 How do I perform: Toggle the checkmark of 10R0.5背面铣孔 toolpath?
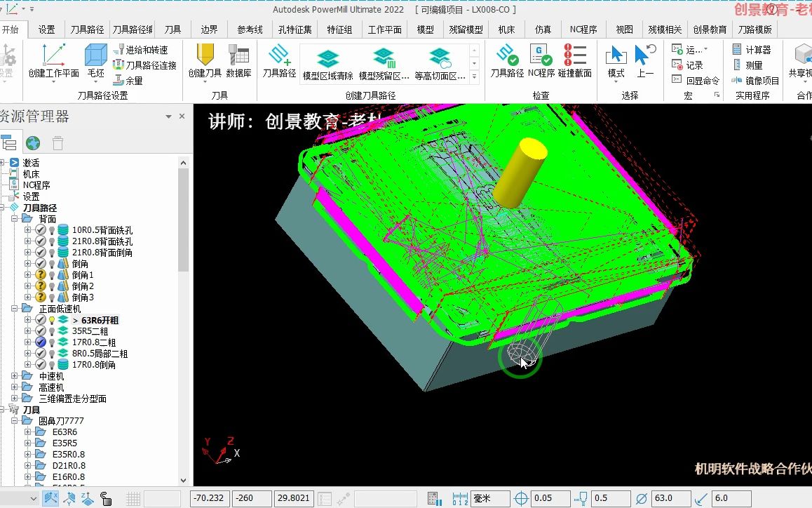(41, 229)
